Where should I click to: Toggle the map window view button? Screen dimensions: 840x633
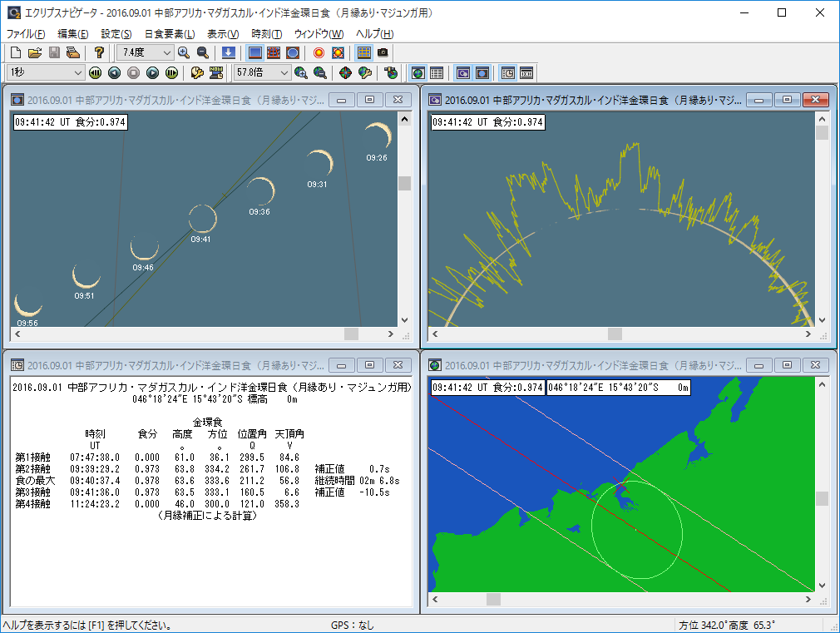tap(418, 73)
